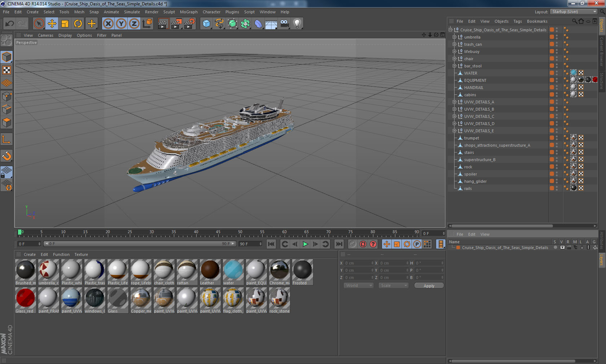Click the Record Active Objects button
Screen dimensions: 606x364
click(353, 244)
